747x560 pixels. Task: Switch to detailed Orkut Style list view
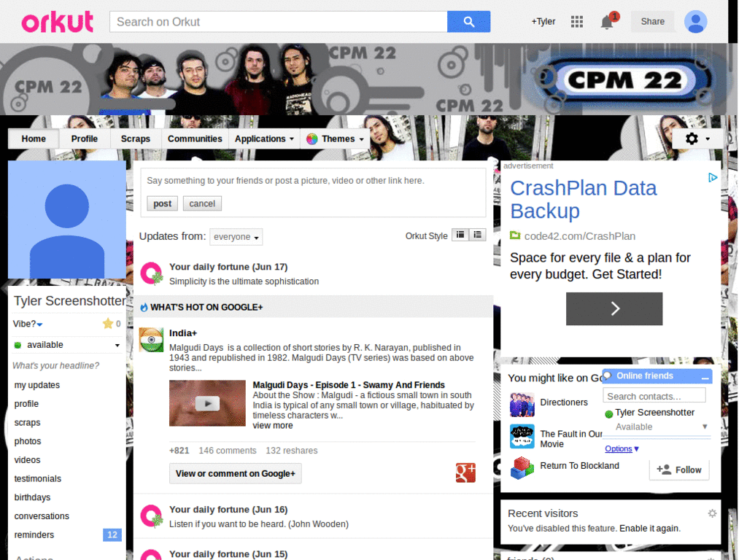click(x=477, y=235)
